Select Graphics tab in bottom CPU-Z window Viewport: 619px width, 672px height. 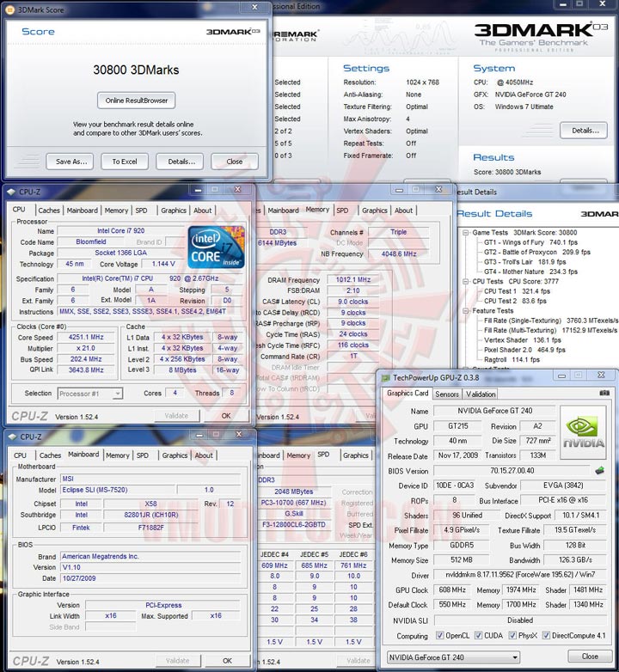(x=175, y=455)
